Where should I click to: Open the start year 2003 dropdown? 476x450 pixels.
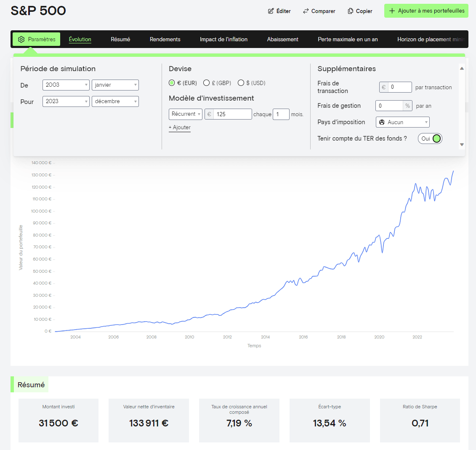(66, 85)
